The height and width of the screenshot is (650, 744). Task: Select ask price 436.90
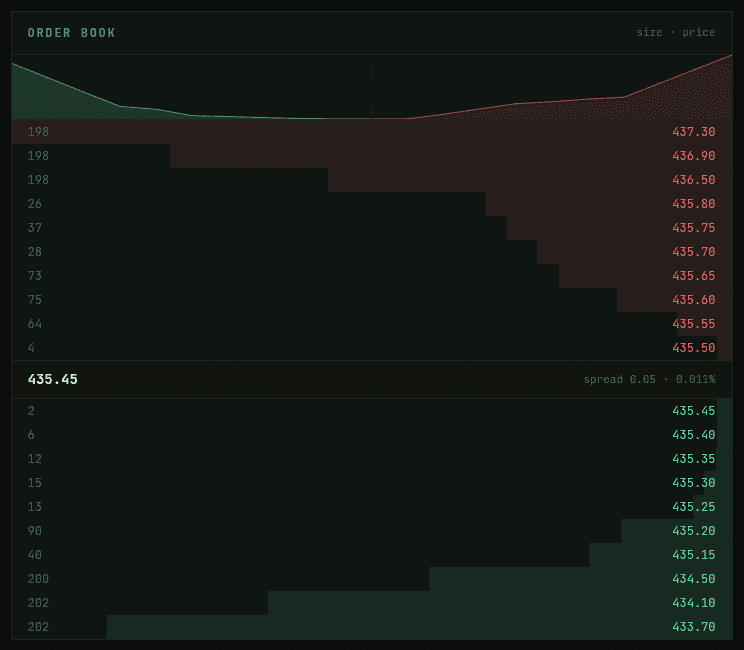(x=693, y=156)
